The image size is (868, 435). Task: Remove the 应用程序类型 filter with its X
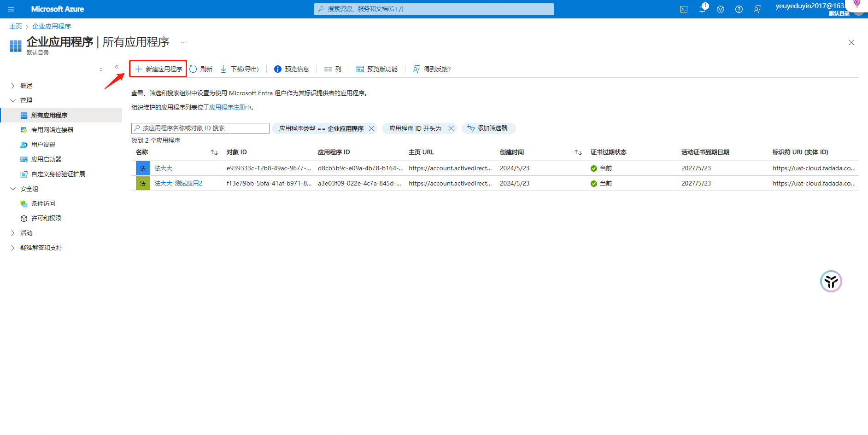(x=371, y=128)
